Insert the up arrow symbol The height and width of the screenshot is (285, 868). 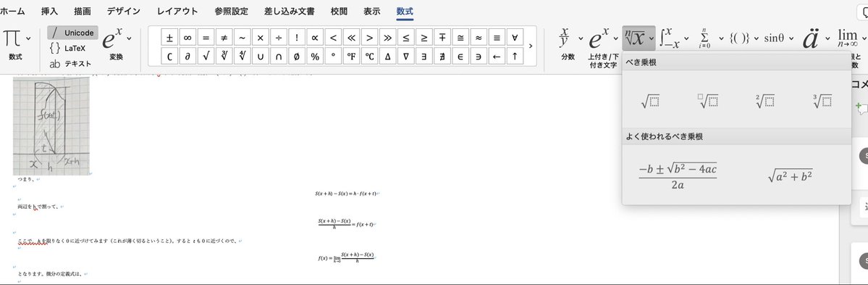515,56
